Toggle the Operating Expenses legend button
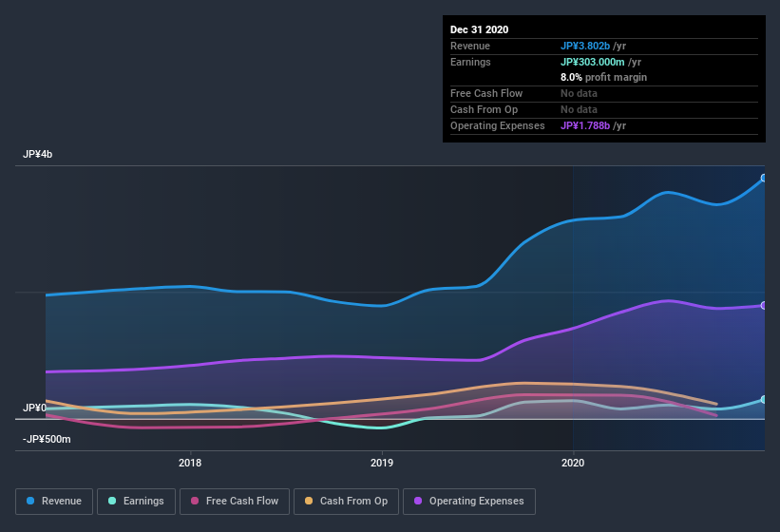The width and height of the screenshot is (780, 532). tap(469, 502)
